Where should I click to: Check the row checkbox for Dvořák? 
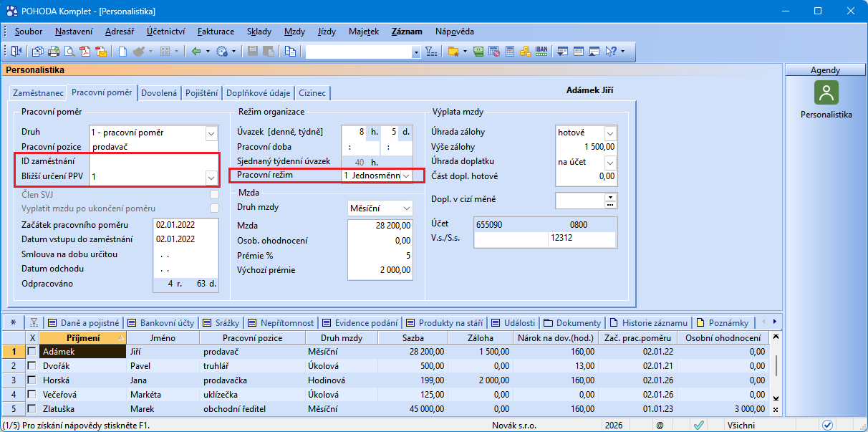tap(32, 366)
